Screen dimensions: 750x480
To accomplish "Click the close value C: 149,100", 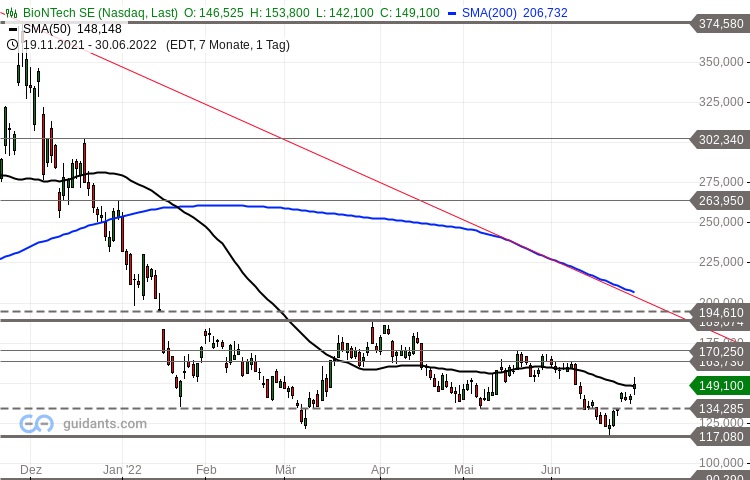I will pyautogui.click(x=409, y=13).
